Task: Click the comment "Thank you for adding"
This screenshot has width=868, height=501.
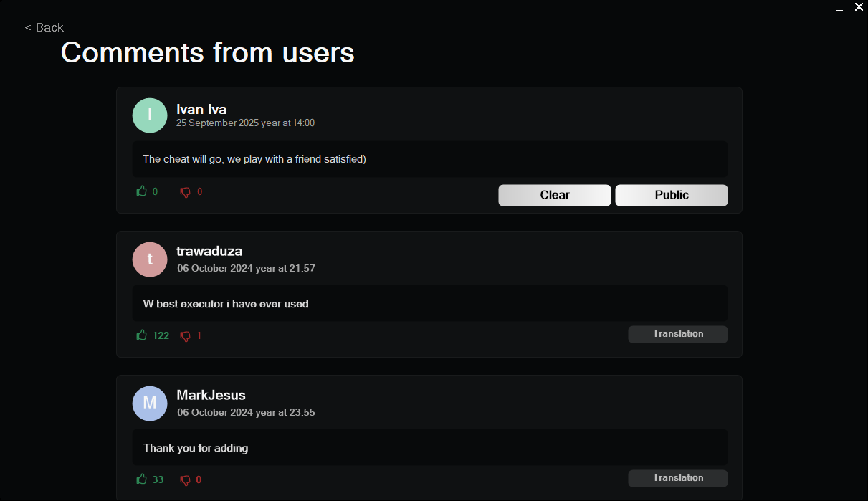Action: click(x=196, y=448)
